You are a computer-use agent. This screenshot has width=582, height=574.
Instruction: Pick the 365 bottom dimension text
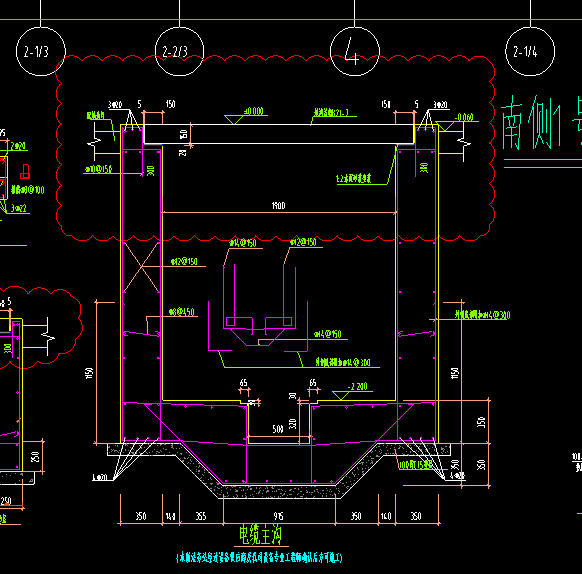(x=201, y=516)
